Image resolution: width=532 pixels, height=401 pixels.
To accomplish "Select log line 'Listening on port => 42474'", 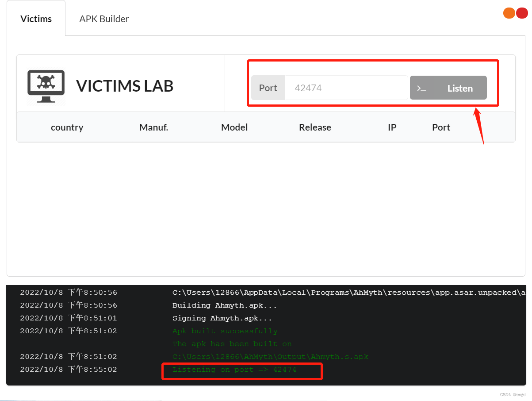I will click(x=234, y=370).
